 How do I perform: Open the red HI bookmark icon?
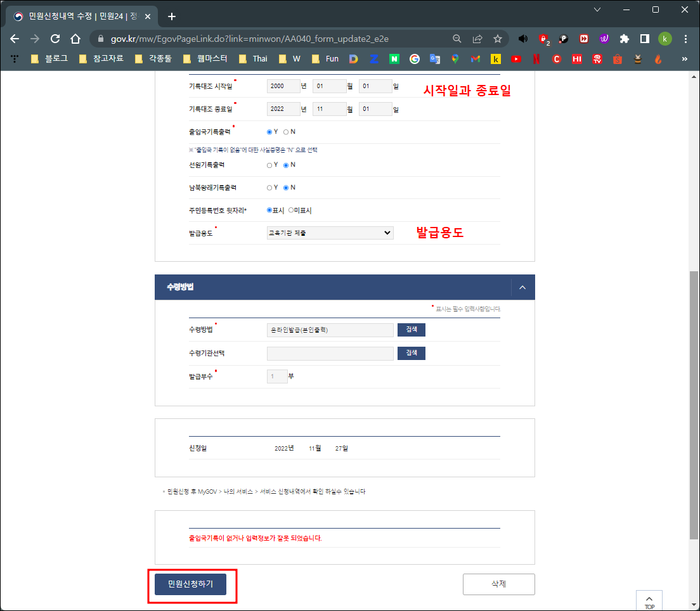click(x=577, y=59)
